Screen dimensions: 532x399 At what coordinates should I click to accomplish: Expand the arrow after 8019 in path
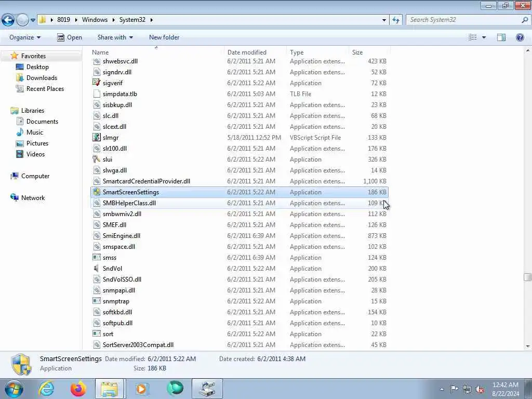[76, 20]
